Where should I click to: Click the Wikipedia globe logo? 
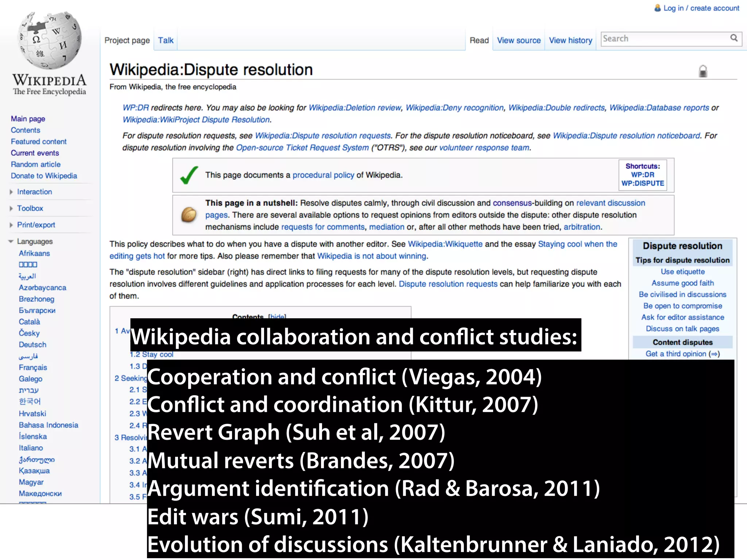(50, 40)
